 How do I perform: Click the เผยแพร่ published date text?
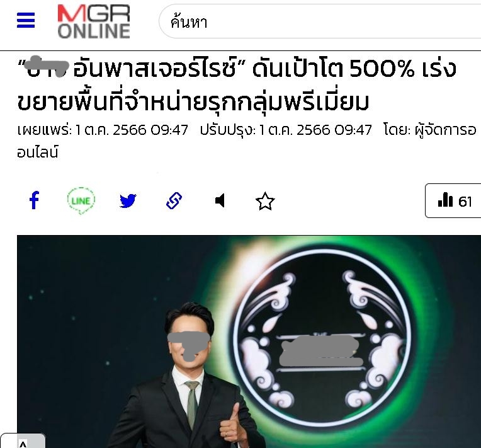click(103, 130)
